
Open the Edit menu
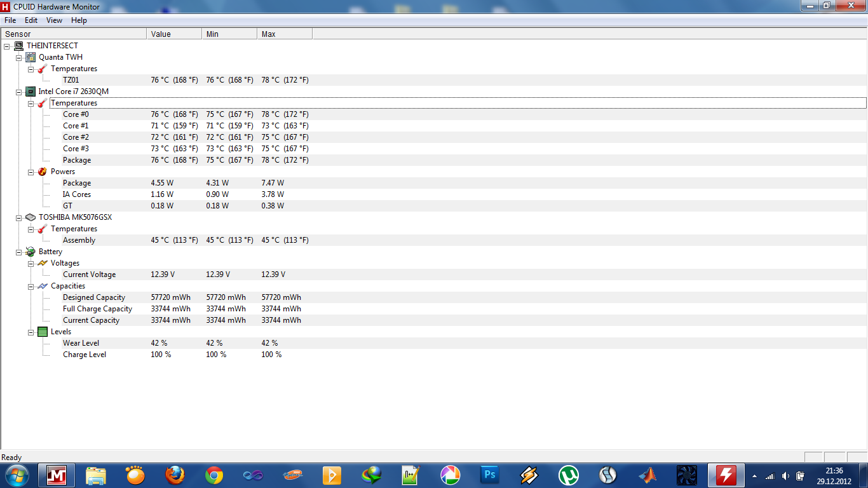31,20
